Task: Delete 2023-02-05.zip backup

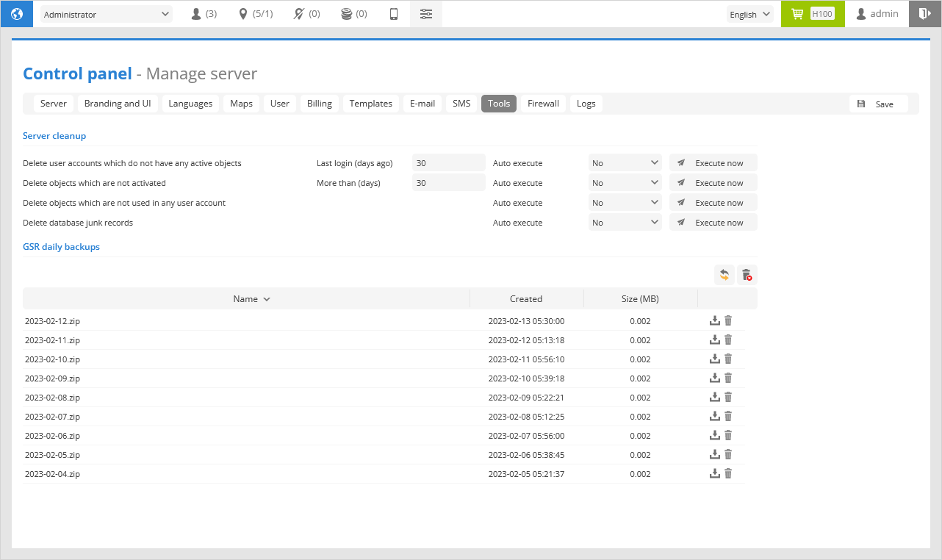Action: click(728, 454)
